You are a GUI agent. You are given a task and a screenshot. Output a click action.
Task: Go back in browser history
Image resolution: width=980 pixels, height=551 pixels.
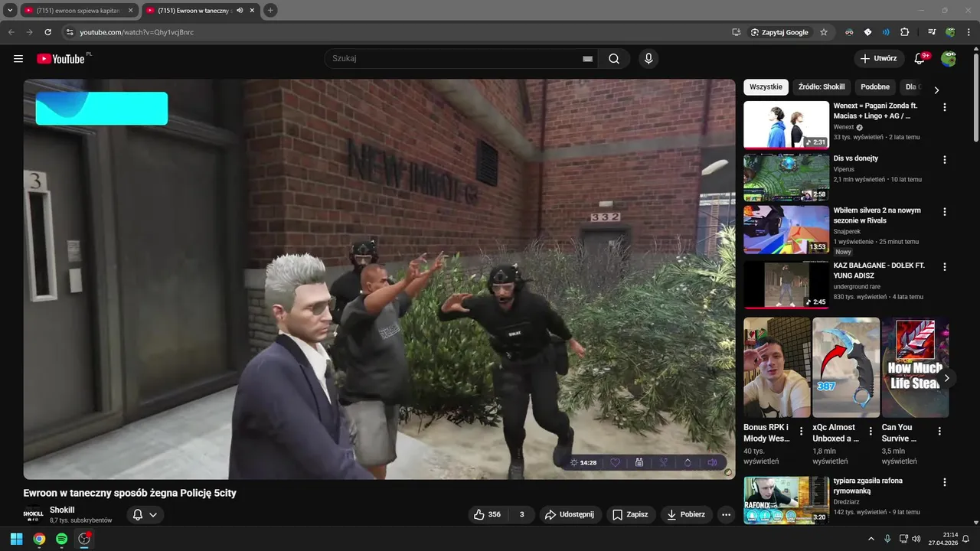tap(11, 32)
